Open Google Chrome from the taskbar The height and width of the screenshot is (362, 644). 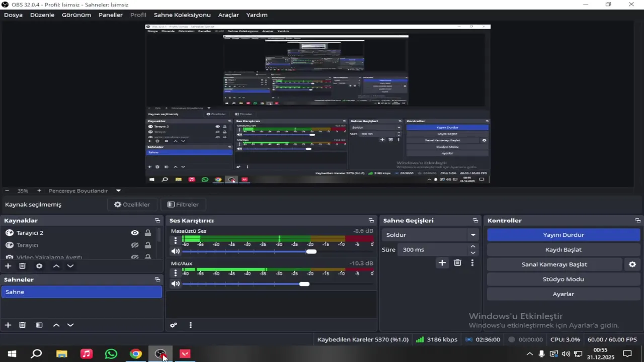click(x=136, y=354)
